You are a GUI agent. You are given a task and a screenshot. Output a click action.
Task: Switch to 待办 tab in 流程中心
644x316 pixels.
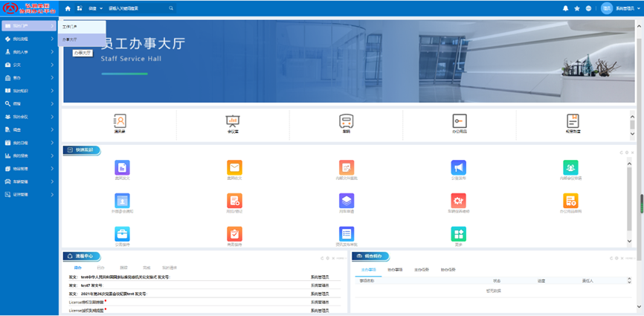pos(77,268)
